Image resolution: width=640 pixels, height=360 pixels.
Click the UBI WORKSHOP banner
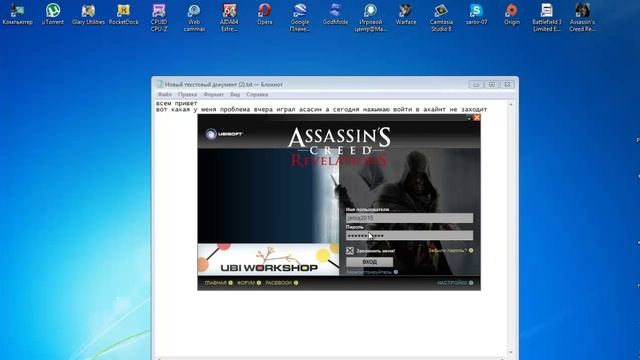click(x=269, y=259)
